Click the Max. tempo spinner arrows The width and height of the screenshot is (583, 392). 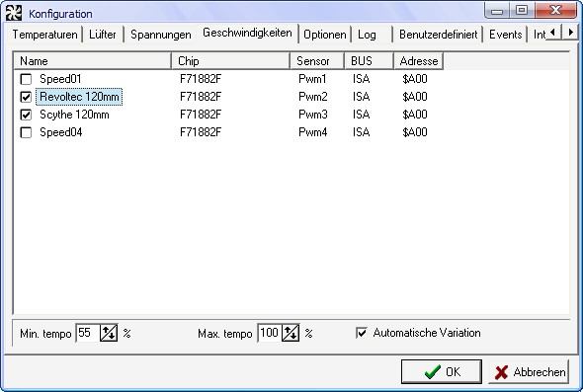[291, 333]
